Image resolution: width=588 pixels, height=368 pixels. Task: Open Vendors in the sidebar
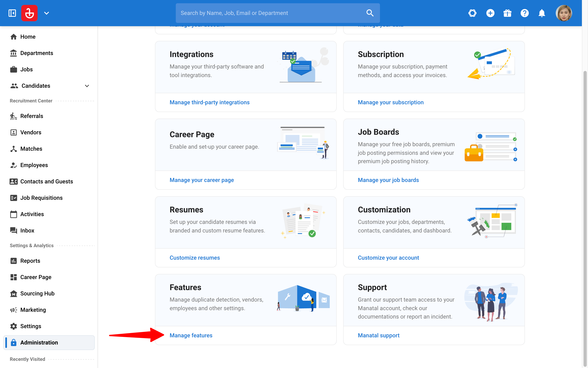(x=49, y=132)
